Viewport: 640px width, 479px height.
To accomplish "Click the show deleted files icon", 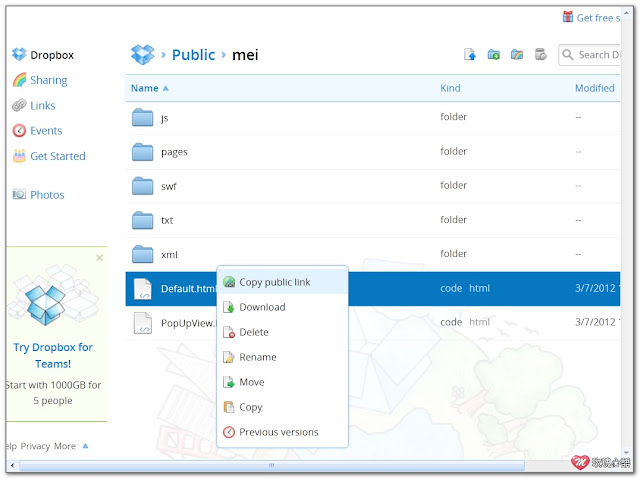I will (540, 54).
